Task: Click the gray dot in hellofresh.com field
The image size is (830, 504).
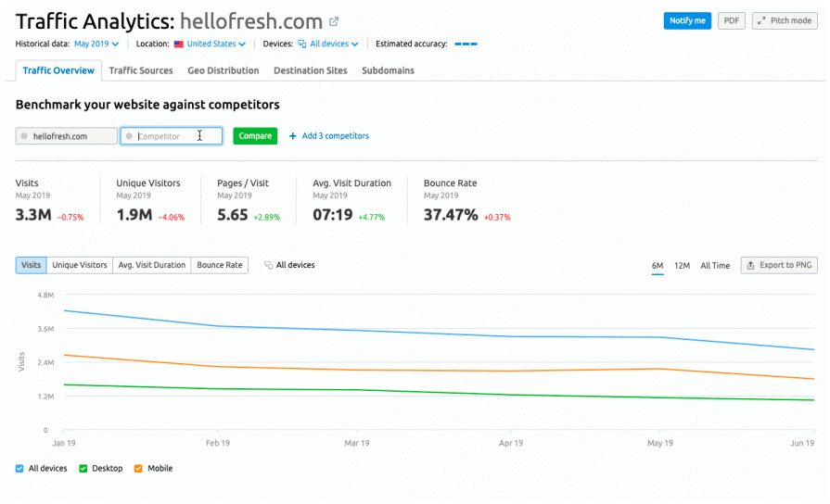Action: tap(24, 136)
